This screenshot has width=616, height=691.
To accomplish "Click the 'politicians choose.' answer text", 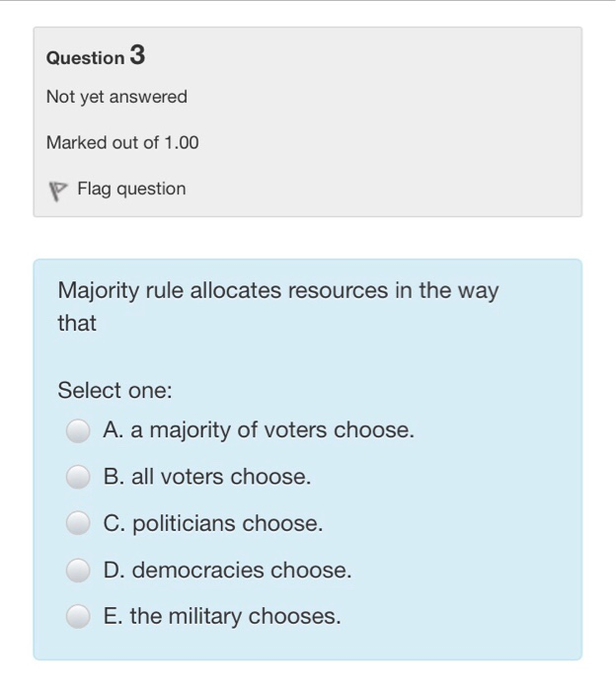I will [228, 523].
